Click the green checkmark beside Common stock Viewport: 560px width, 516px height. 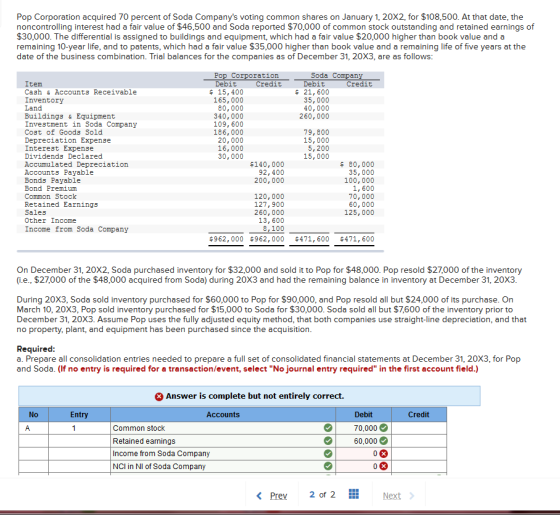tap(328, 427)
